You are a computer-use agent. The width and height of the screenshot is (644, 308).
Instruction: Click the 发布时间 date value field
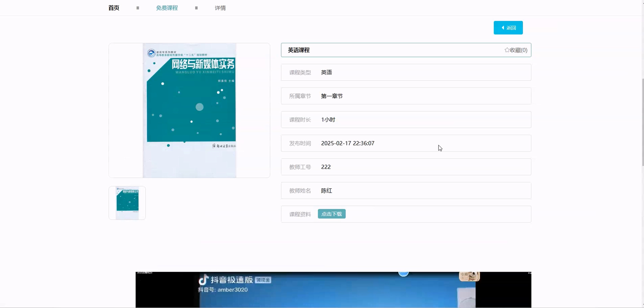348,143
